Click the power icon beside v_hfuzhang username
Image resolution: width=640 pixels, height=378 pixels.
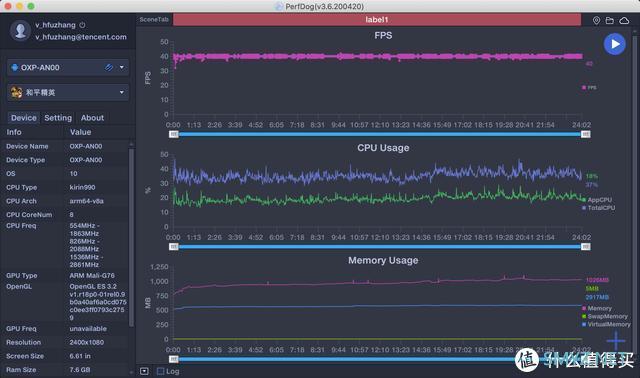coord(82,25)
